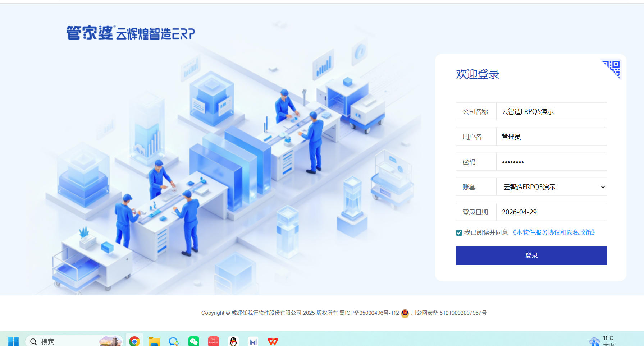Open the blue chat bubble taskbar app
This screenshot has height=346, width=644.
[x=174, y=341]
